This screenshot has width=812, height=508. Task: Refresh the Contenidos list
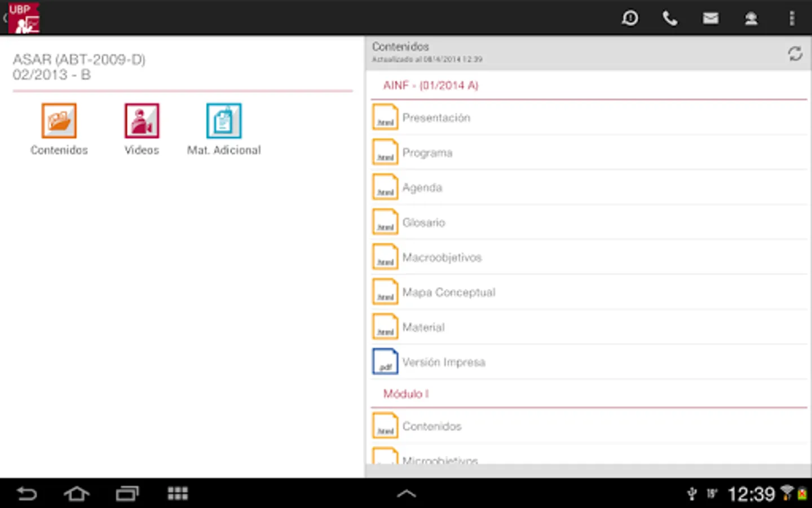[795, 54]
